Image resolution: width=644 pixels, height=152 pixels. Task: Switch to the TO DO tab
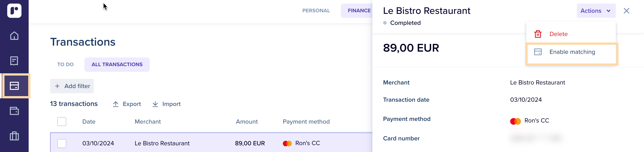coord(66,64)
